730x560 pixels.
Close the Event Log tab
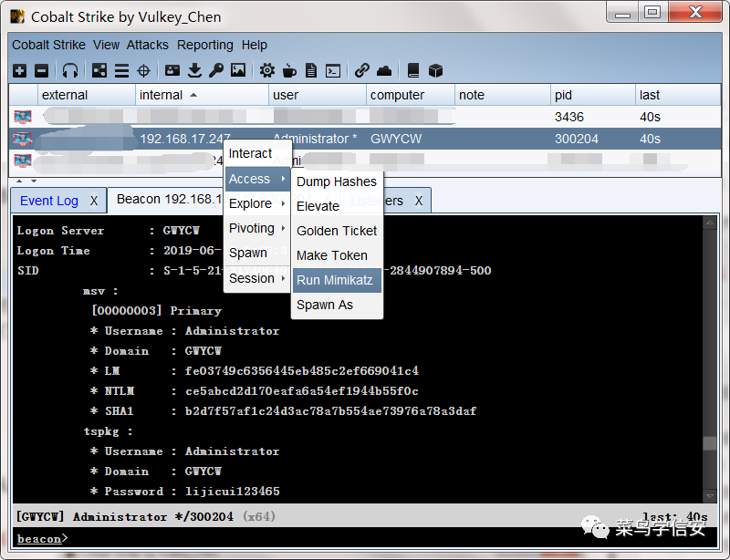click(94, 201)
